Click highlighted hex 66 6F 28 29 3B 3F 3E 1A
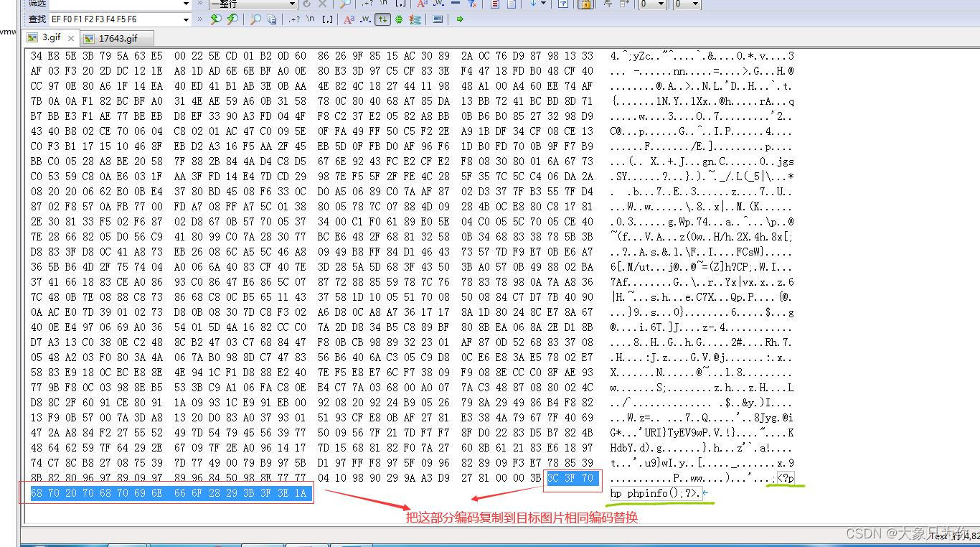The image size is (980, 547). pyautogui.click(x=242, y=493)
